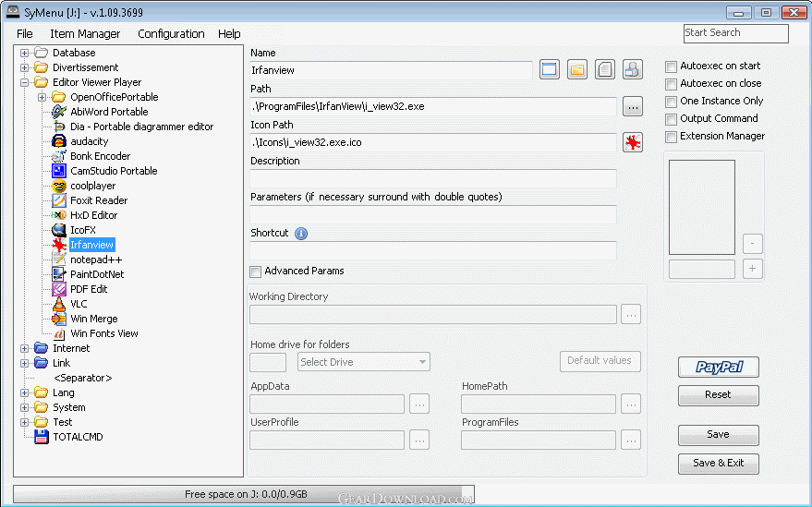Select notepad++ in the tree

pos(96,260)
